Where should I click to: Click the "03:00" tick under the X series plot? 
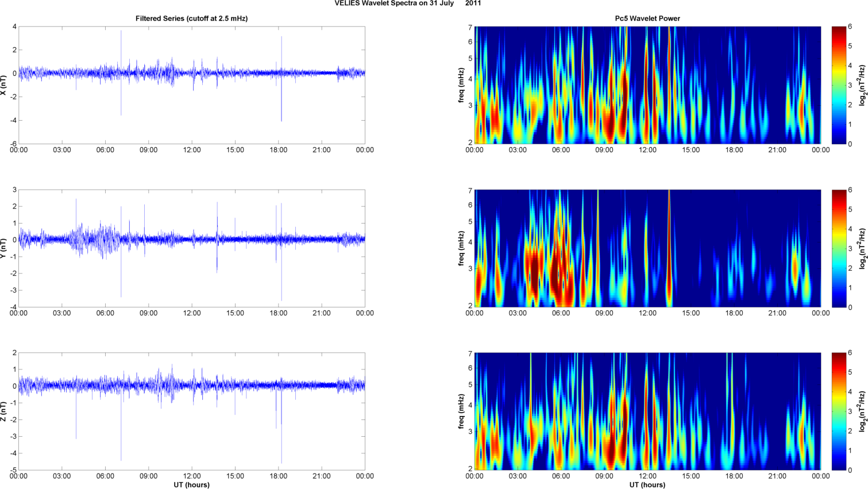tap(62, 150)
